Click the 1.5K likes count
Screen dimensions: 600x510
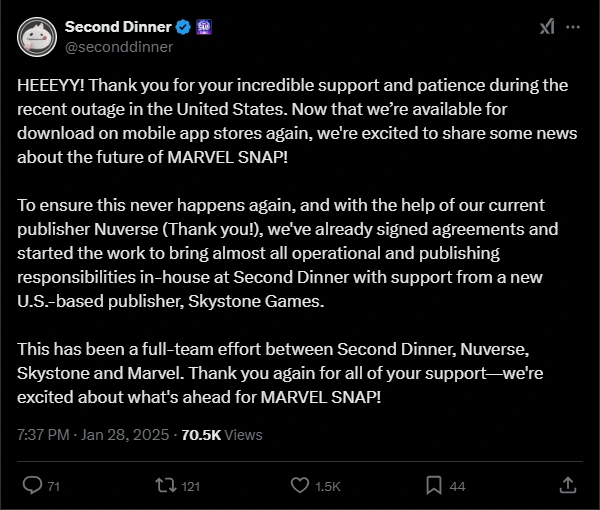tap(328, 487)
